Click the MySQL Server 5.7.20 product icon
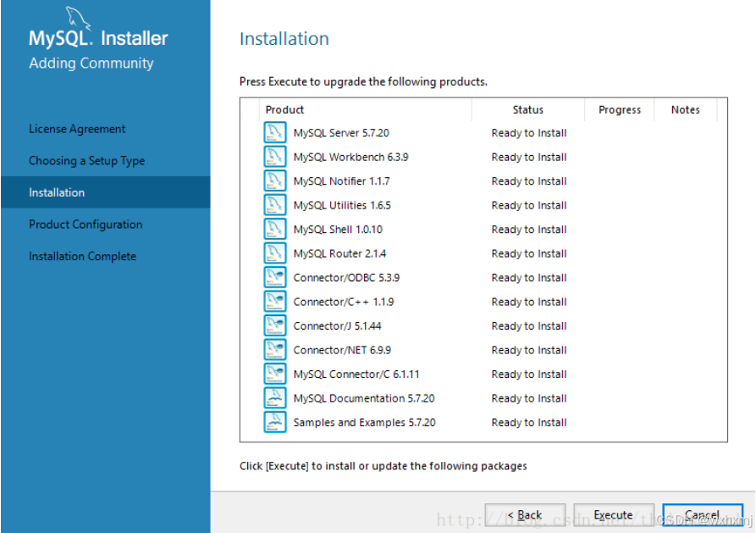The height and width of the screenshot is (533, 756). [x=275, y=132]
